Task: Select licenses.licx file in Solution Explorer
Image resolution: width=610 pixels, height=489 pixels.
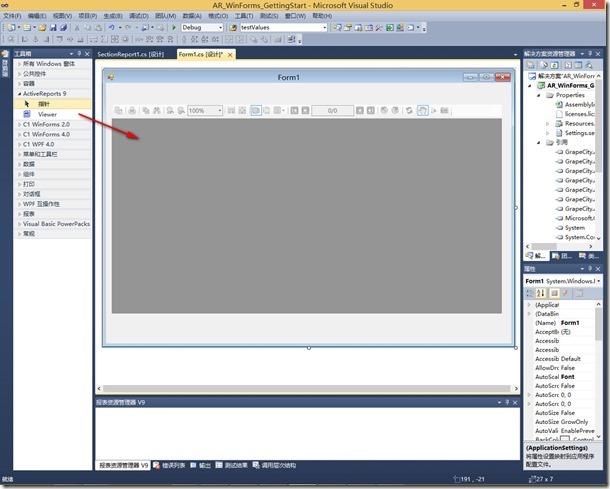Action: [x=579, y=114]
